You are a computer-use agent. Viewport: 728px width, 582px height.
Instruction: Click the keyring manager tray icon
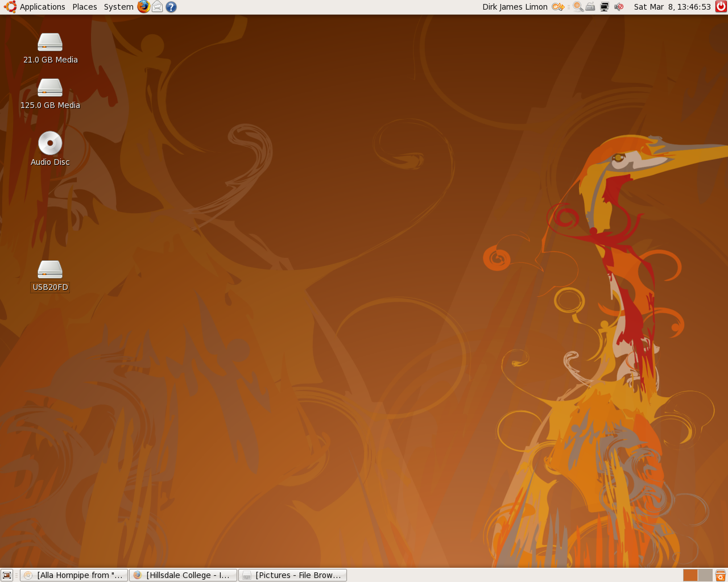tap(558, 7)
